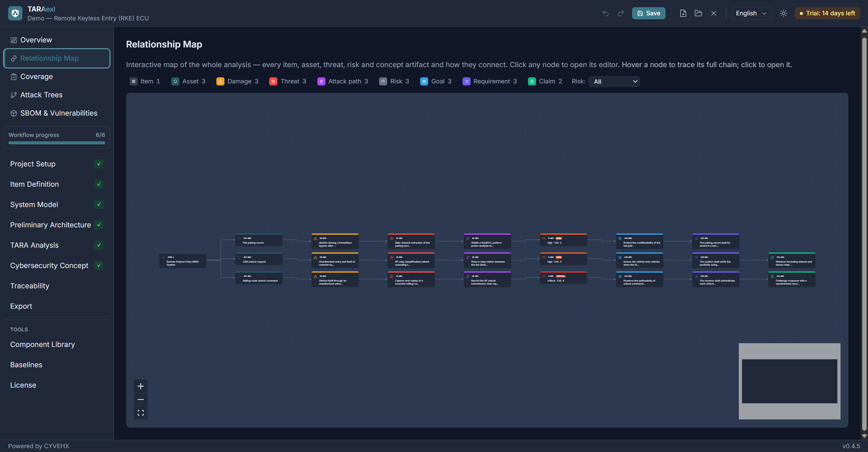
Task: Open the Component Library tool
Action: tap(57, 345)
